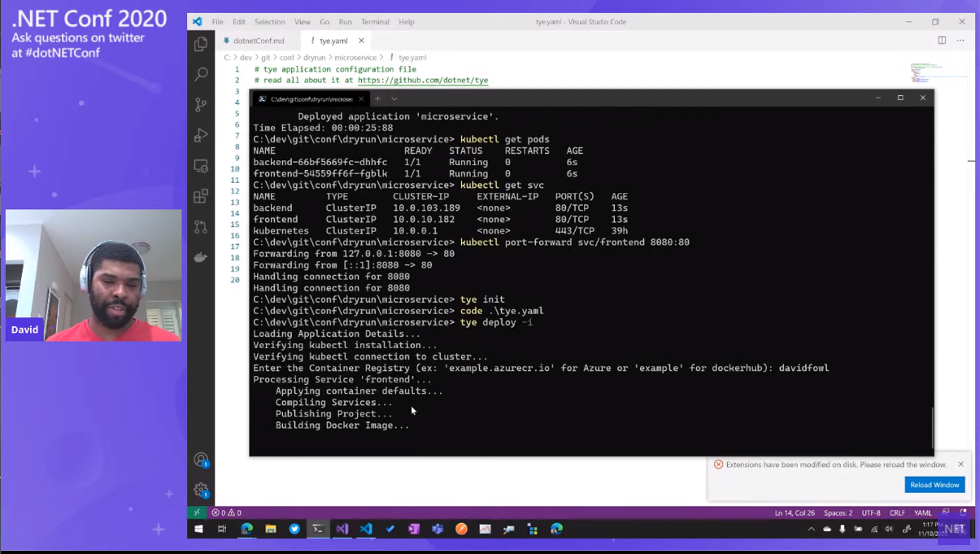980x554 pixels.
Task: Click the split editor icon
Action: (942, 41)
